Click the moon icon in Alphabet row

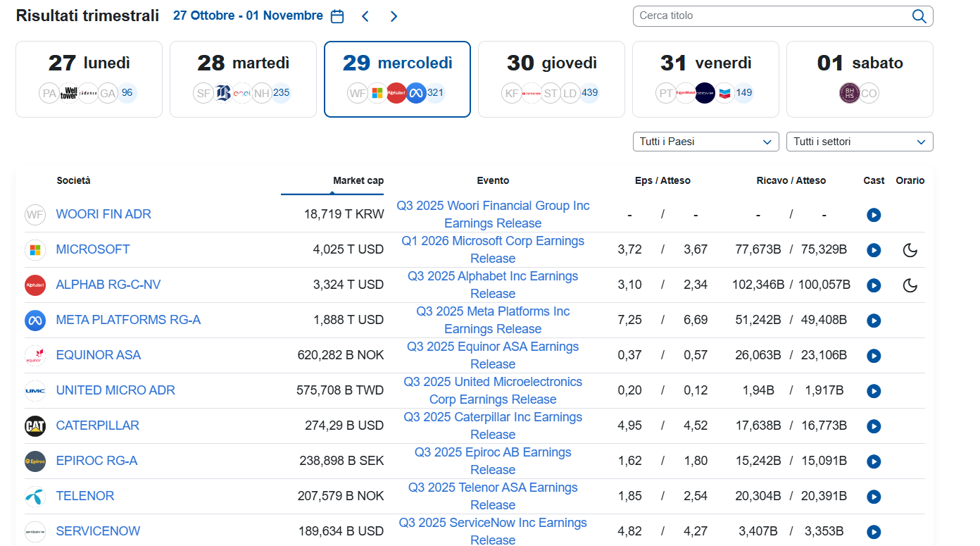tap(910, 285)
